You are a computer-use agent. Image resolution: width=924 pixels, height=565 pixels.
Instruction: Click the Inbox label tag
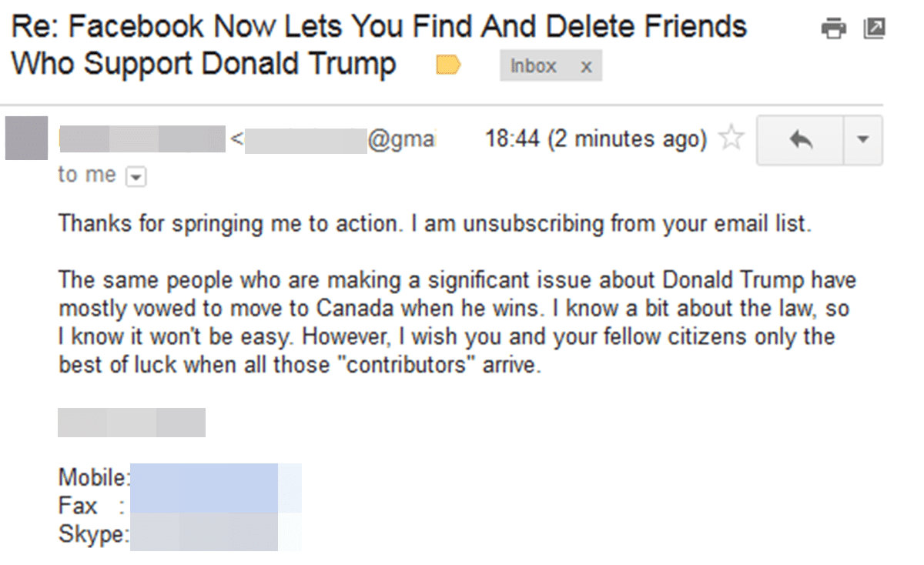point(534,66)
